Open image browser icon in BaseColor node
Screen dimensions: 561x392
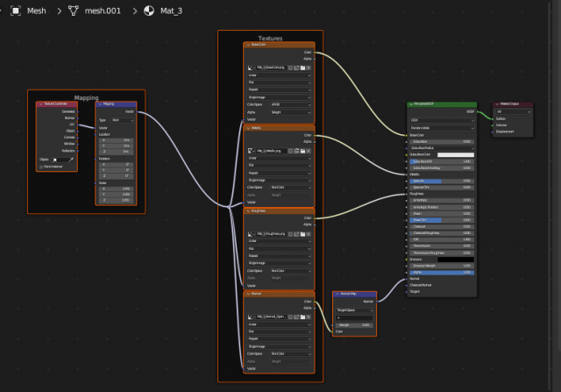coord(250,66)
